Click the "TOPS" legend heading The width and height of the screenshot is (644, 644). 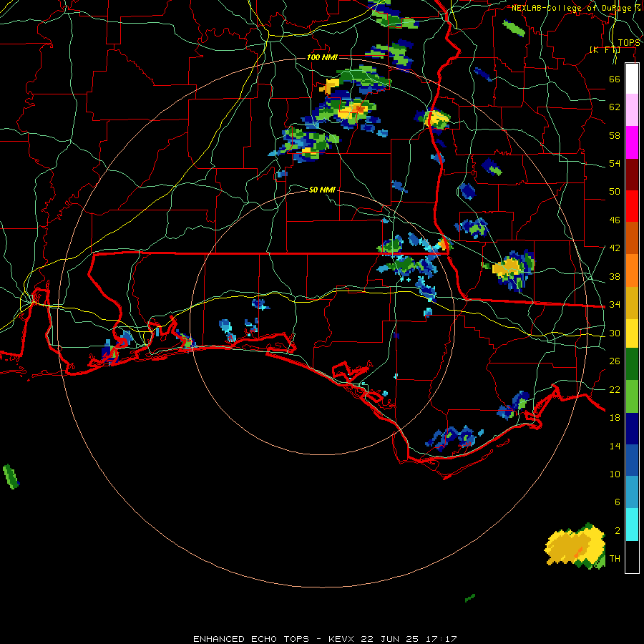point(629,43)
